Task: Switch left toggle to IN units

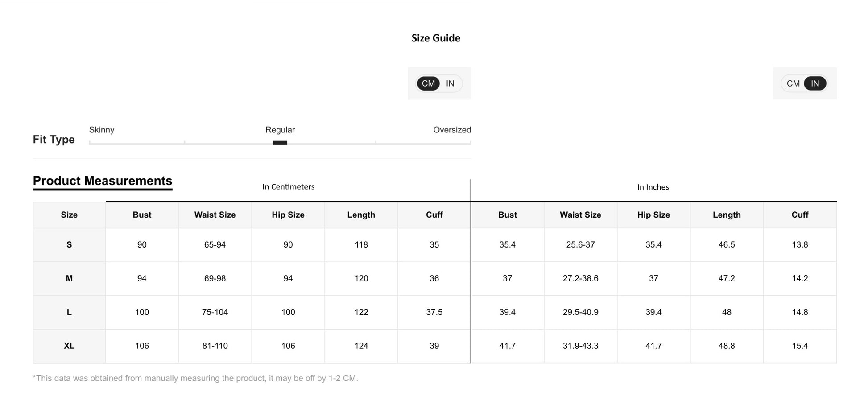Action: coord(450,83)
